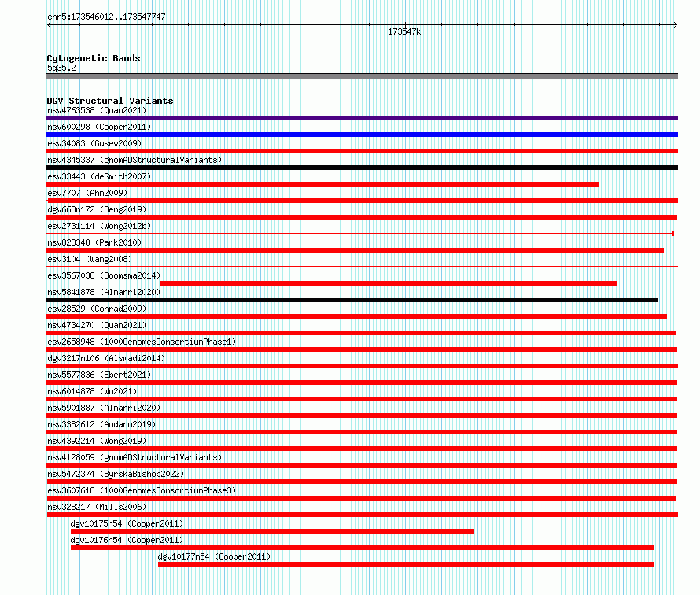The width and height of the screenshot is (700, 595).
Task: Open variant nsv5901887 (Almarri2020)
Action: 104,408
